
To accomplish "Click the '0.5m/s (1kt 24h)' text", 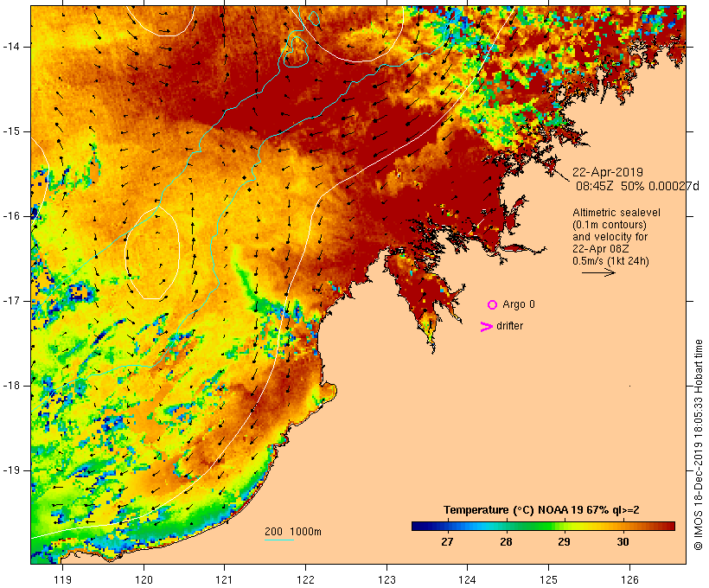I will (610, 261).
